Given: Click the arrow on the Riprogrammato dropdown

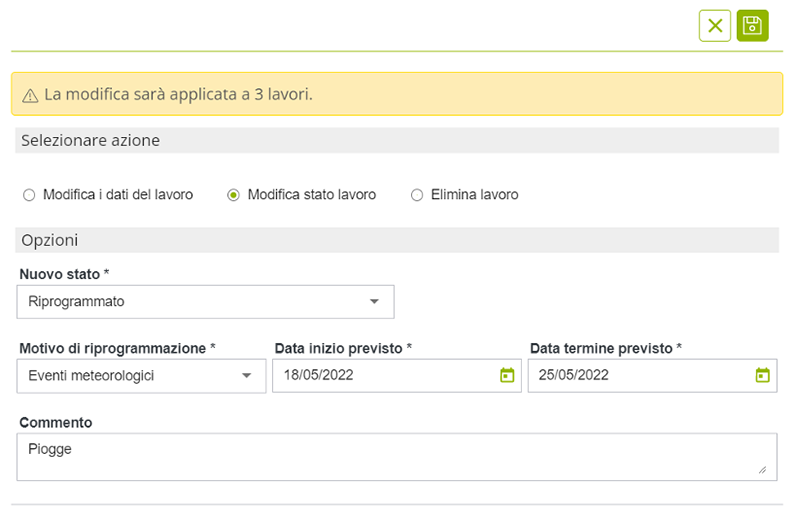Looking at the screenshot, I should [374, 301].
